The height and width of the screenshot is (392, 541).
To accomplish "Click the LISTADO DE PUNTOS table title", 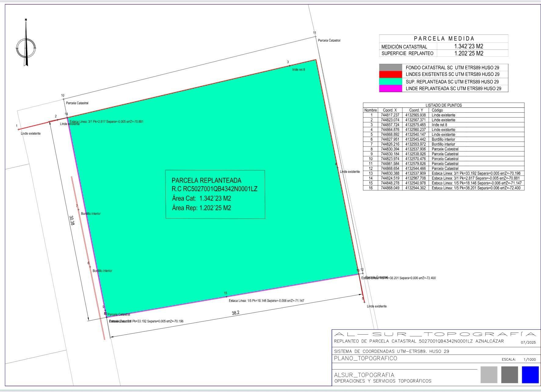I will [444, 105].
